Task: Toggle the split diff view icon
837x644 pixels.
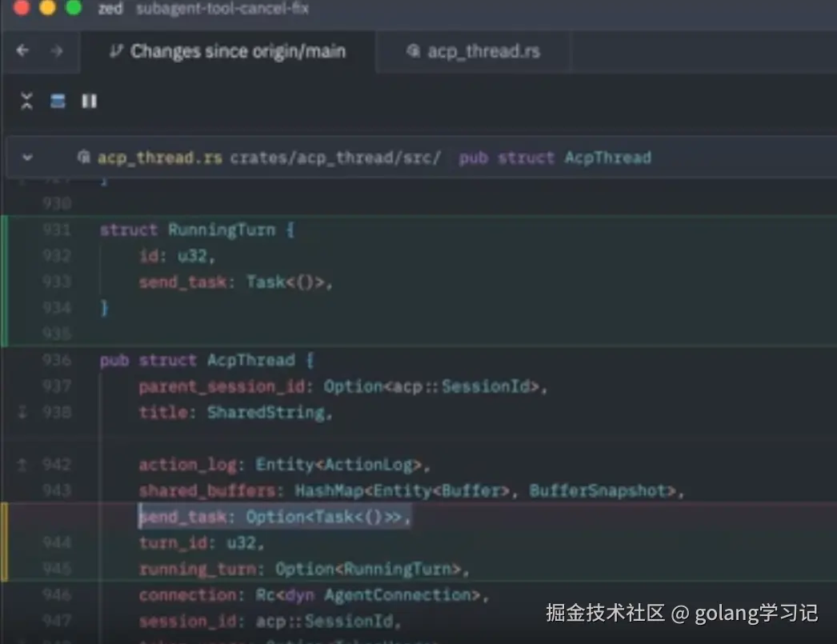Action: click(x=58, y=101)
